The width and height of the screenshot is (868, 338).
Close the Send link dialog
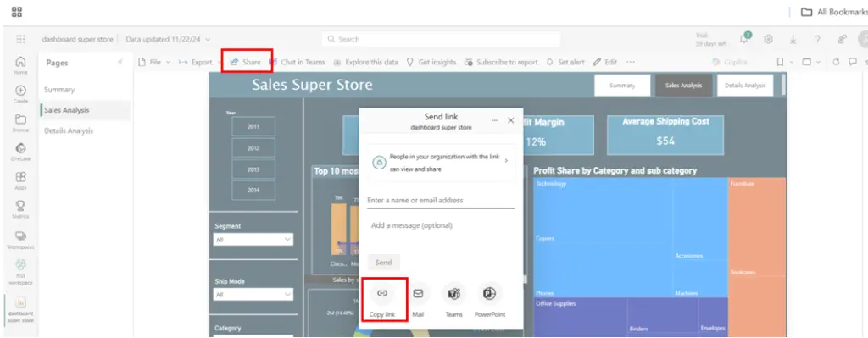511,120
